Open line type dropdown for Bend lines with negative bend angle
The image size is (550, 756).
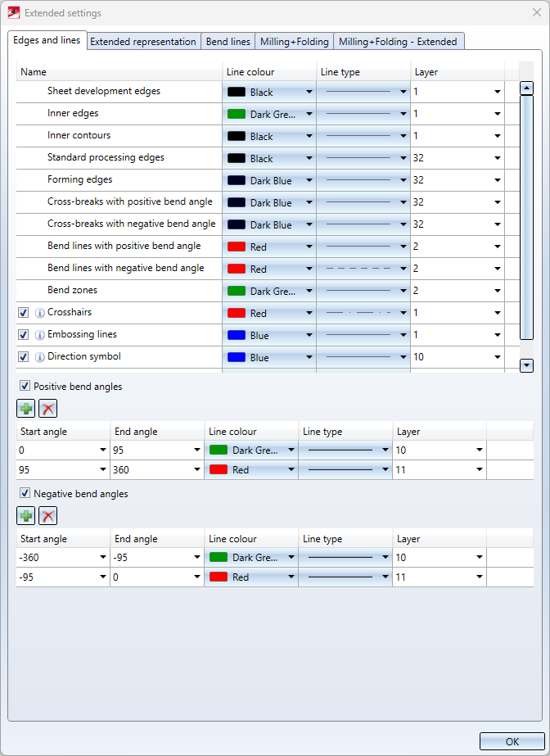tap(403, 269)
